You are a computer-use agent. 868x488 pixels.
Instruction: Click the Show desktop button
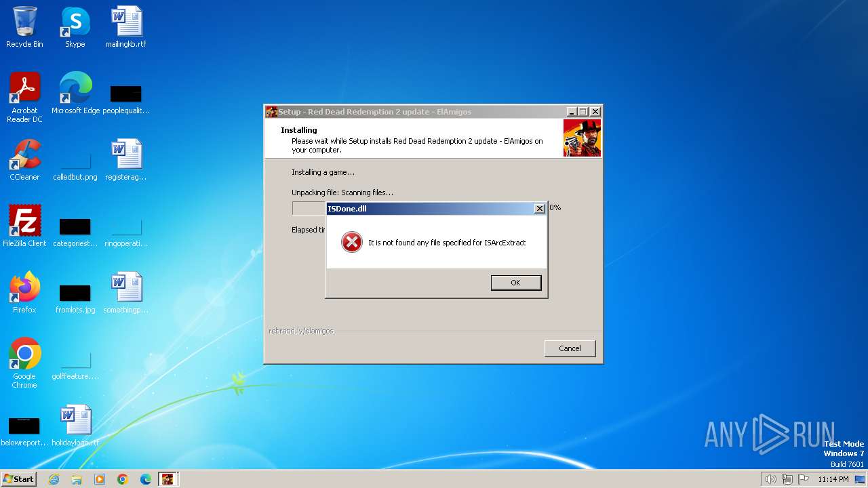[861, 479]
